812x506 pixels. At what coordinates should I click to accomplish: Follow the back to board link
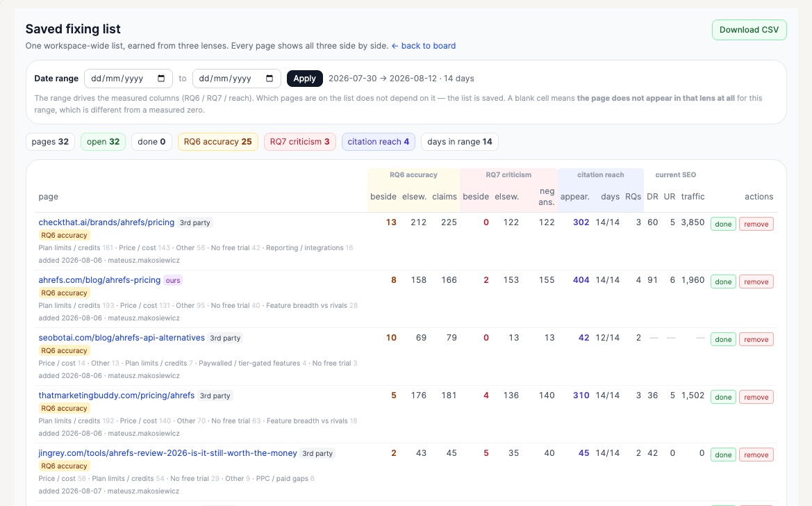[424, 46]
